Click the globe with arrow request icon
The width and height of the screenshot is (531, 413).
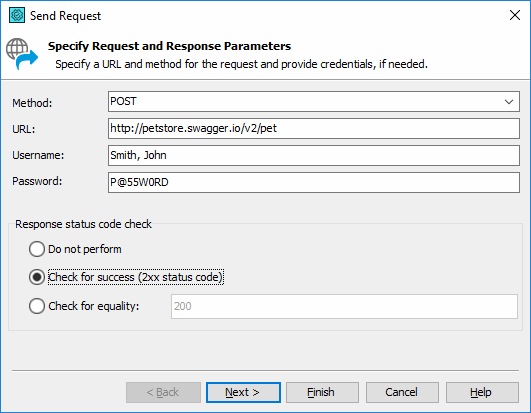(22, 54)
